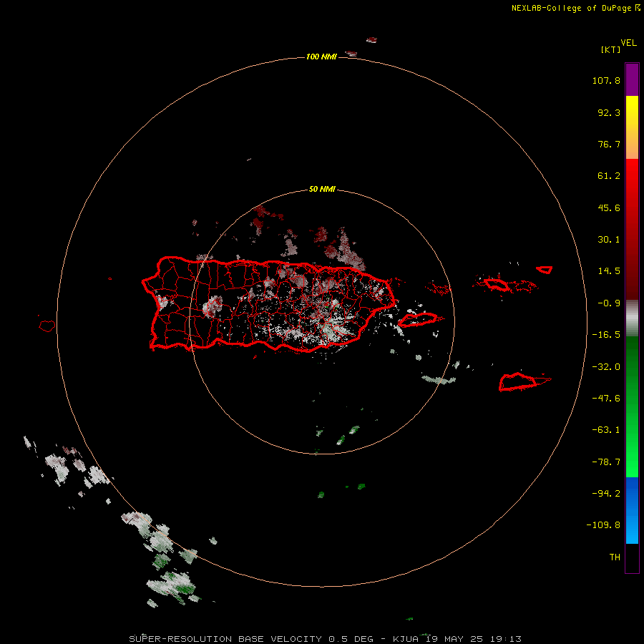Click the -32.0 legend value
The width and height of the screenshot is (644, 644).
point(606,367)
